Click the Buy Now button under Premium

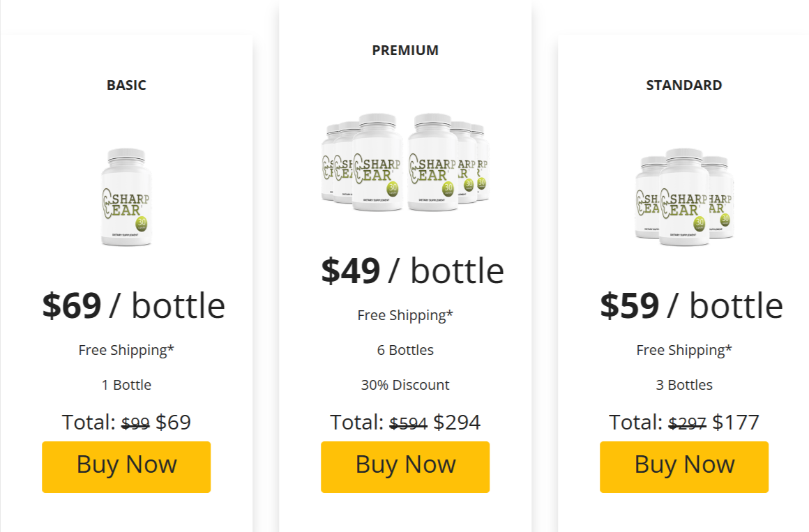(x=405, y=466)
